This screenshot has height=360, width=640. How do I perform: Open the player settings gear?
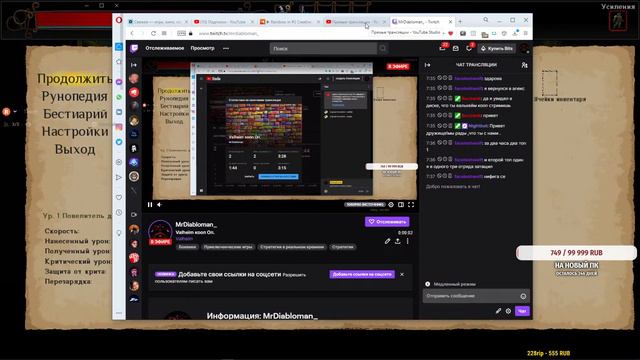(391, 204)
